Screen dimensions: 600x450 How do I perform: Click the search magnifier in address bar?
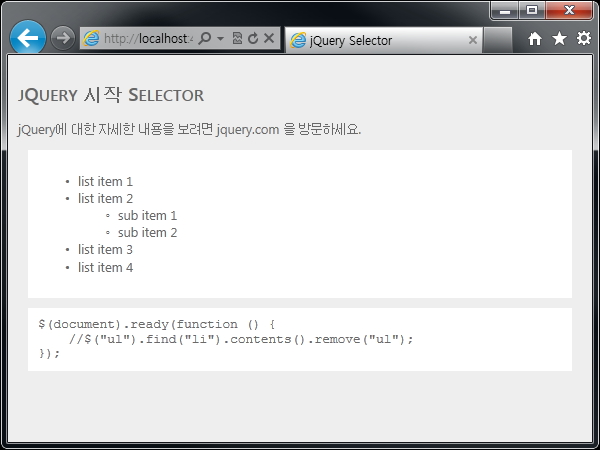pos(205,38)
